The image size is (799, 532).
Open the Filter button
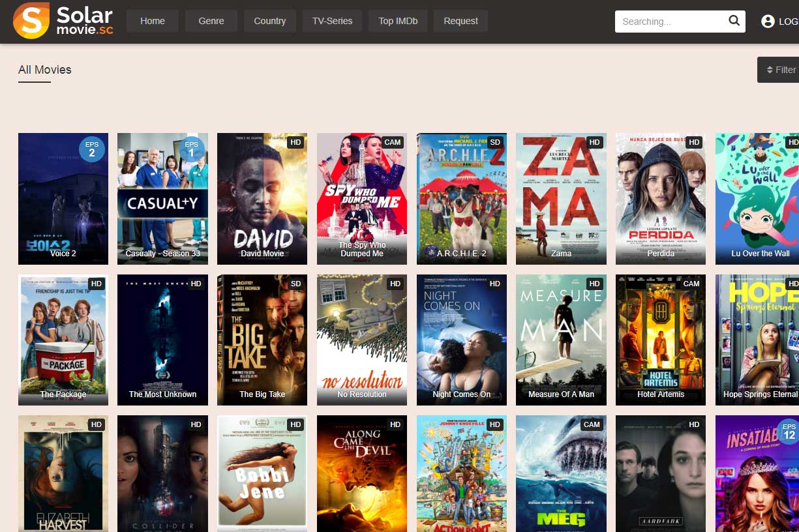tap(778, 70)
